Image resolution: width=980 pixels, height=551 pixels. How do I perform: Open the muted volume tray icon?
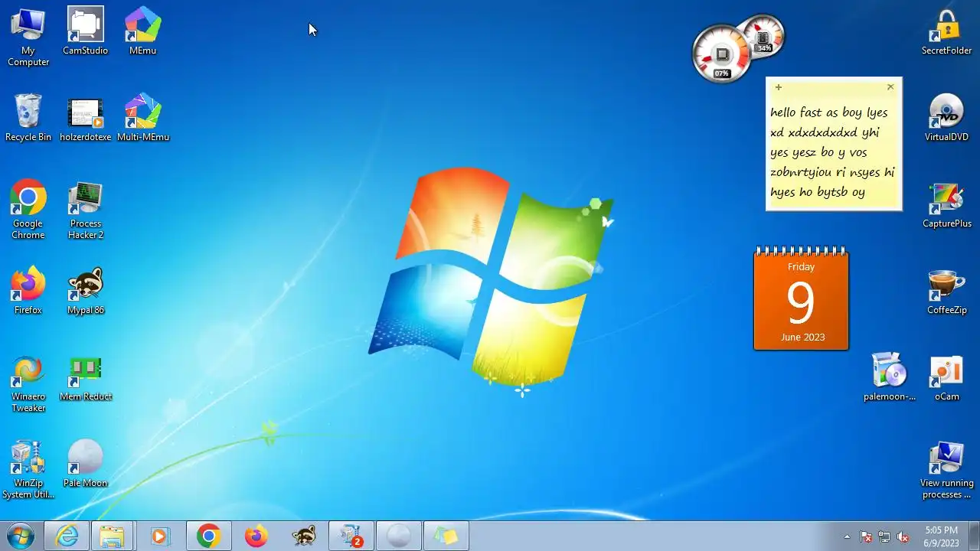tap(903, 536)
